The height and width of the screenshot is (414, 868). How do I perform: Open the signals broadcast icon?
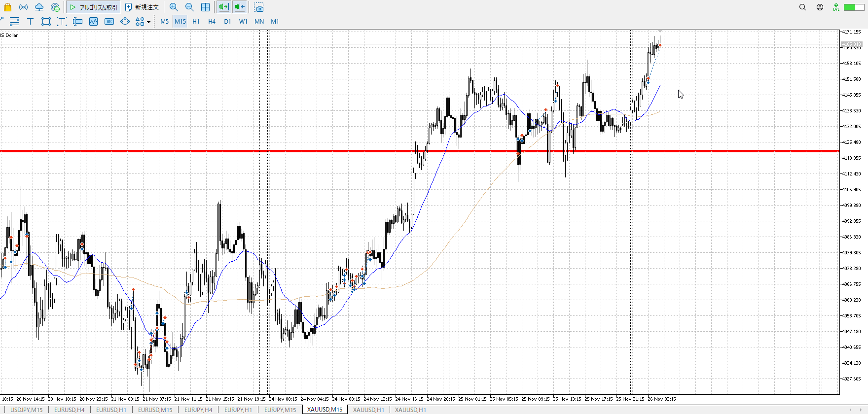23,7
